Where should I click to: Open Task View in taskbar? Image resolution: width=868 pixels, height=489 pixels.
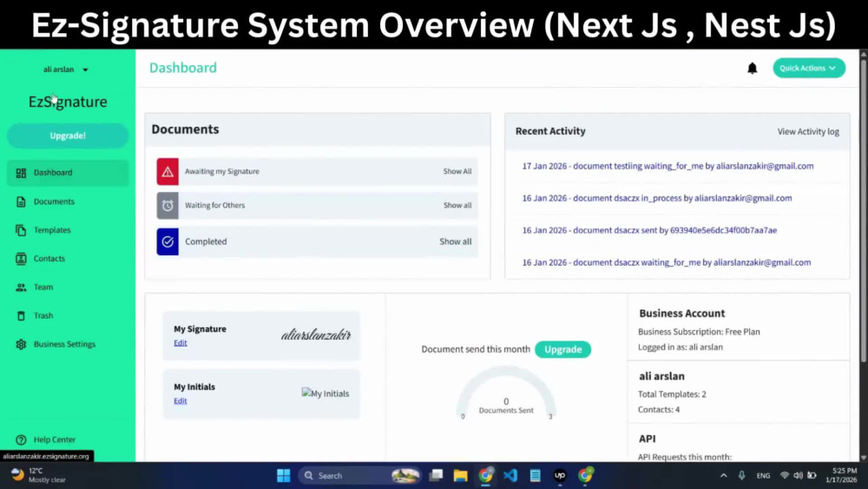(x=437, y=475)
